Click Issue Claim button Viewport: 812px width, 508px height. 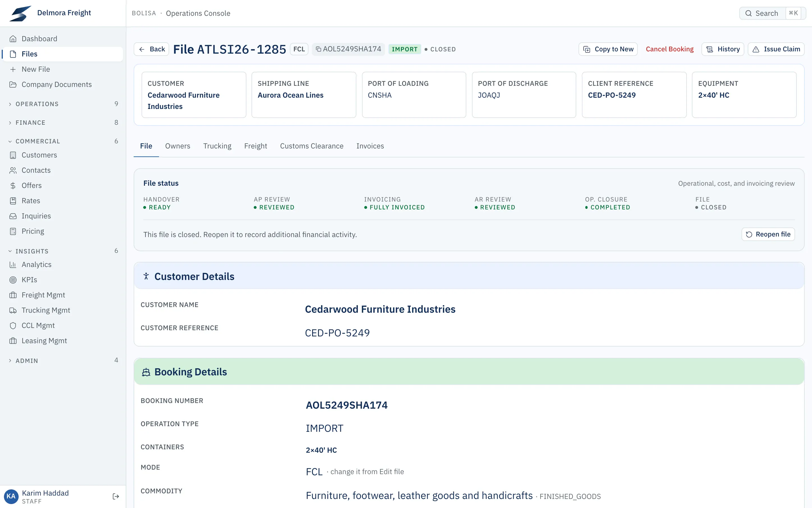click(x=776, y=49)
